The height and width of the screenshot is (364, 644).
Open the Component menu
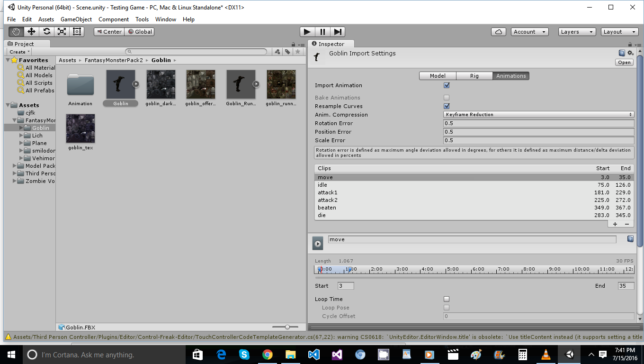point(114,19)
